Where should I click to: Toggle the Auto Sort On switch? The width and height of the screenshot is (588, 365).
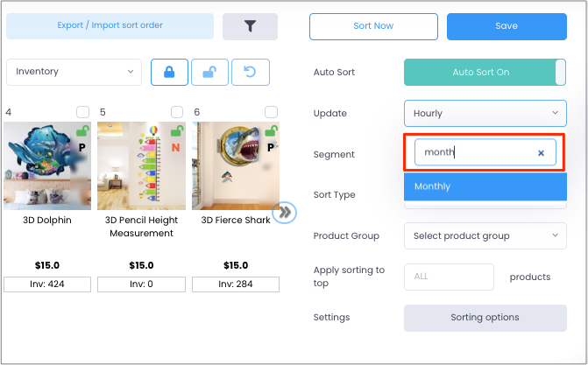click(485, 73)
